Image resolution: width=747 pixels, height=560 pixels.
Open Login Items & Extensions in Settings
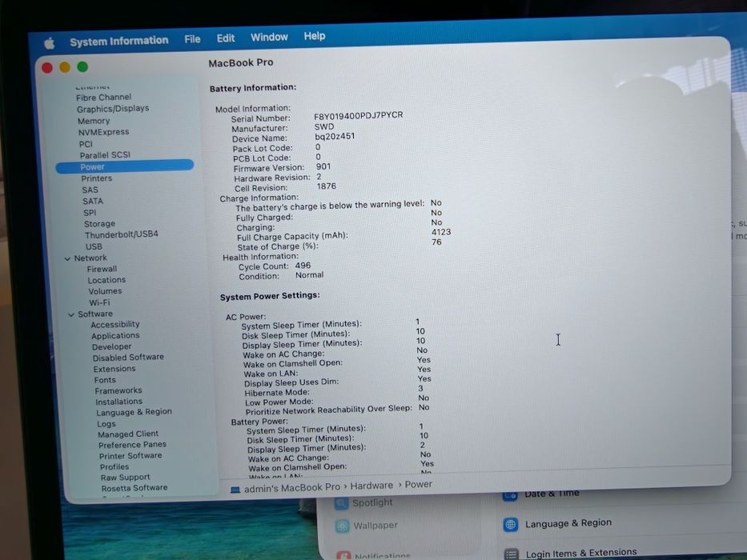[570, 554]
